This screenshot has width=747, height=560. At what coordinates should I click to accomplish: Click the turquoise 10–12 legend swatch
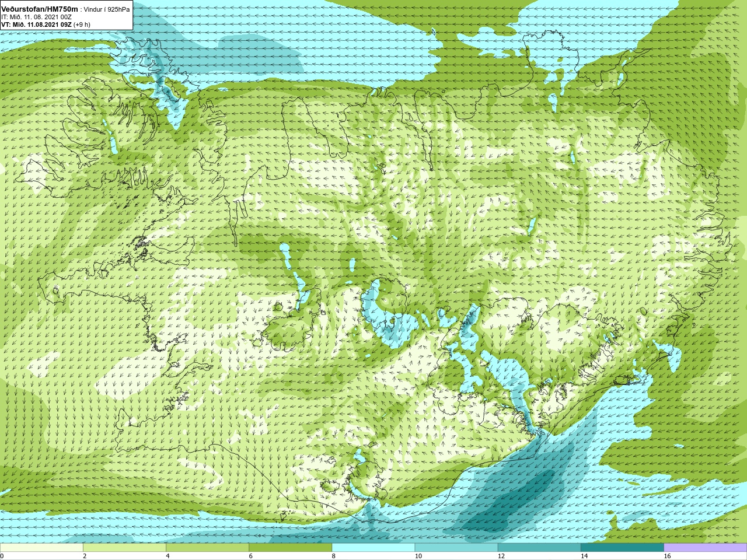456,548
